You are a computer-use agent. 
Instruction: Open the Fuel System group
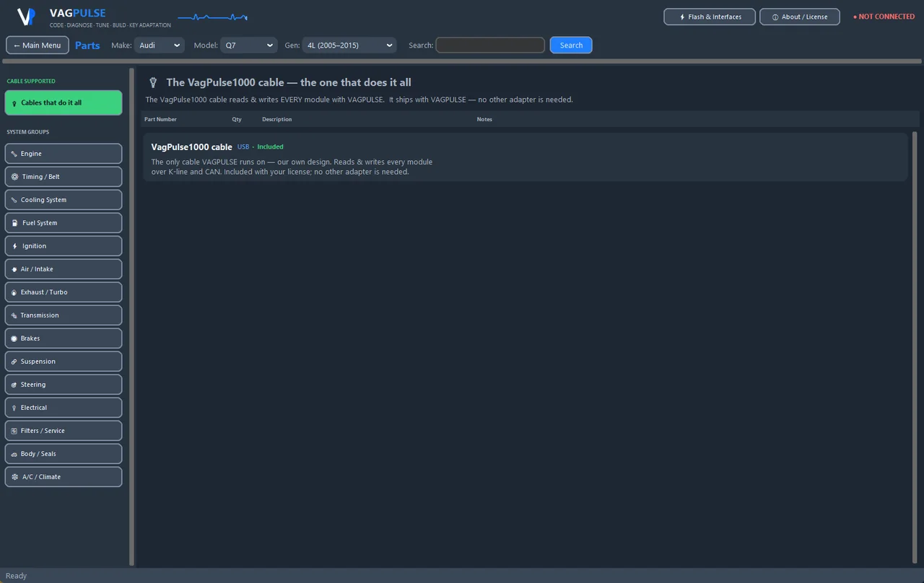click(x=64, y=223)
